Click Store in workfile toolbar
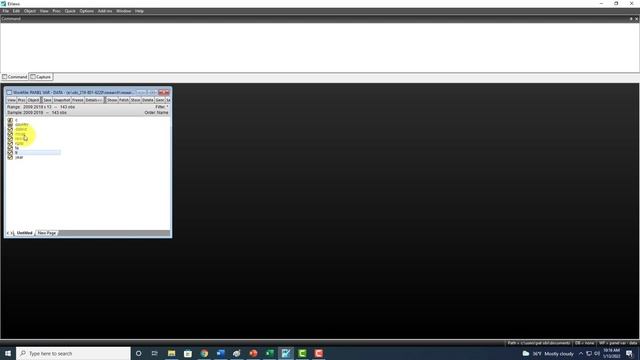The image size is (640, 360). 136,100
